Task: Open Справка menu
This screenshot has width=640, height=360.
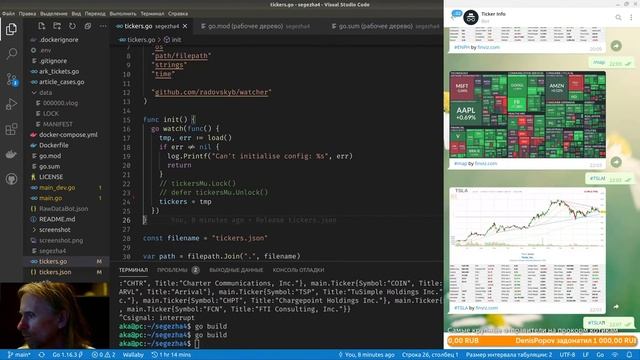Action: 178,13
